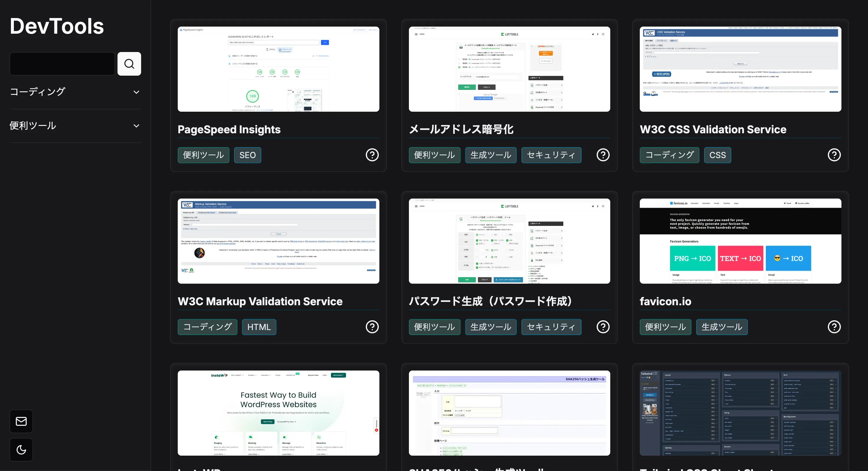
Task: Open favicon.io screenshot thumbnail
Action: (740, 241)
